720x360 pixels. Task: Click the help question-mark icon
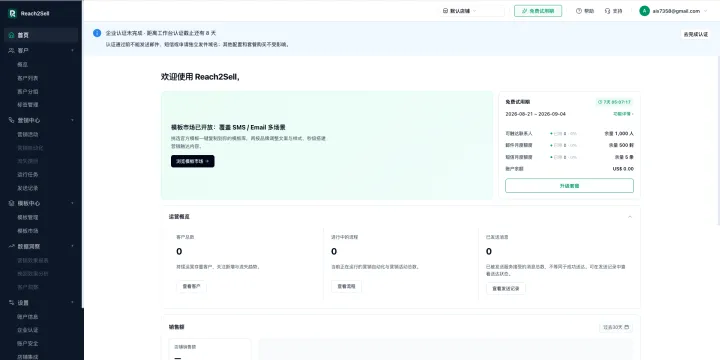point(579,11)
